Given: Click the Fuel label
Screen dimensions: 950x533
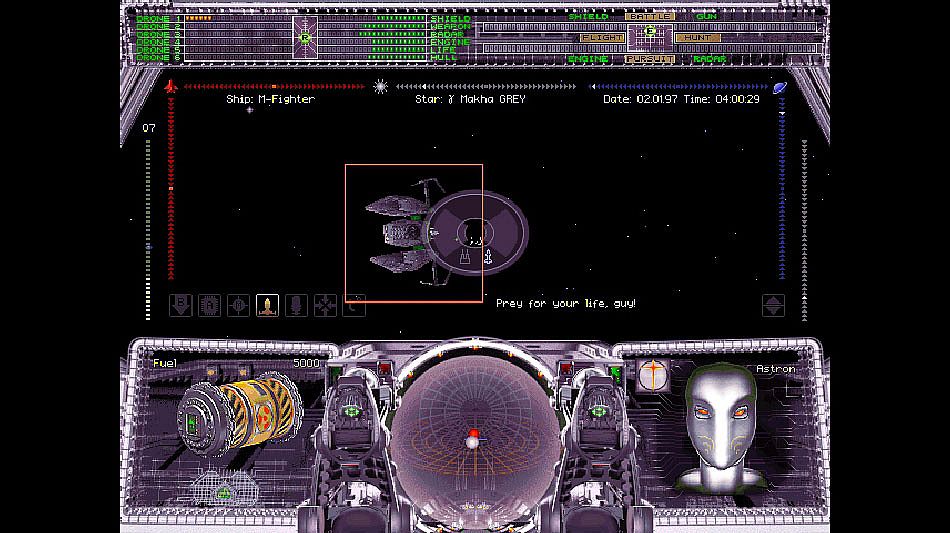Looking at the screenshot, I should (x=165, y=363).
